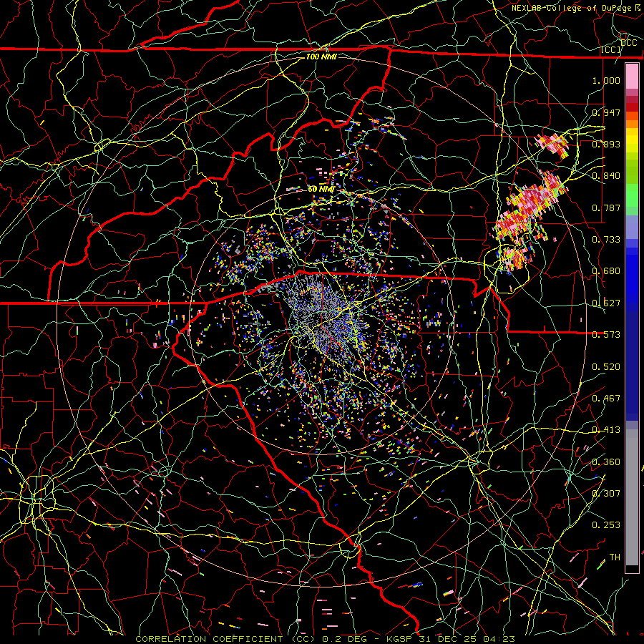This screenshot has height=644, width=644.
Task: Click the 04:23 timestamp in the caption
Action: pyautogui.click(x=499, y=639)
